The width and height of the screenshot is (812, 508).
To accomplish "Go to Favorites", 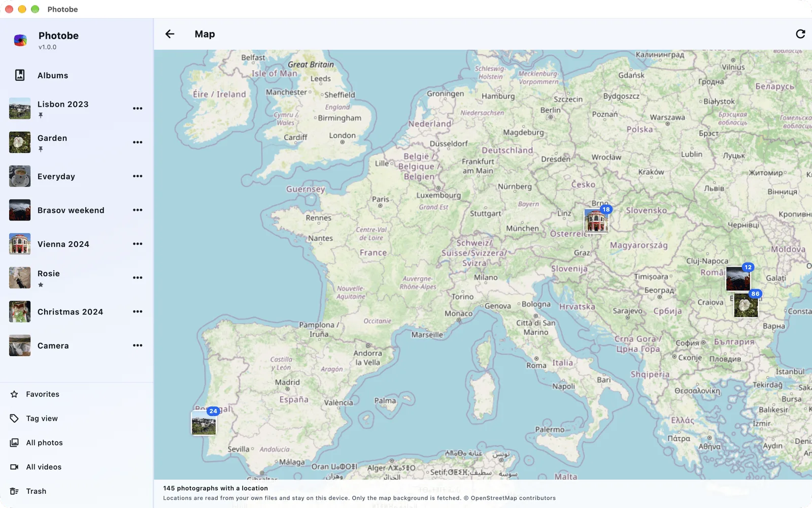I will (76, 394).
